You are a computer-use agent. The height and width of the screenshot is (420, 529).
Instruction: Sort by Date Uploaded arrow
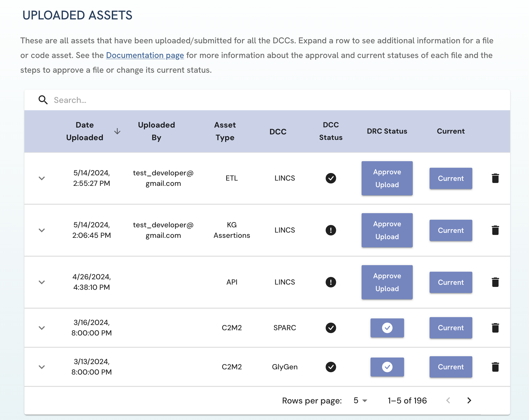[x=117, y=131]
